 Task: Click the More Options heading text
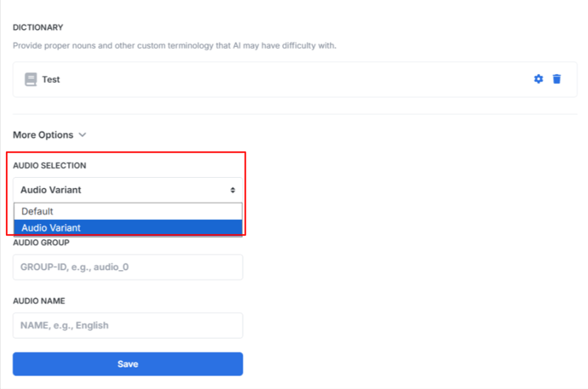43,135
